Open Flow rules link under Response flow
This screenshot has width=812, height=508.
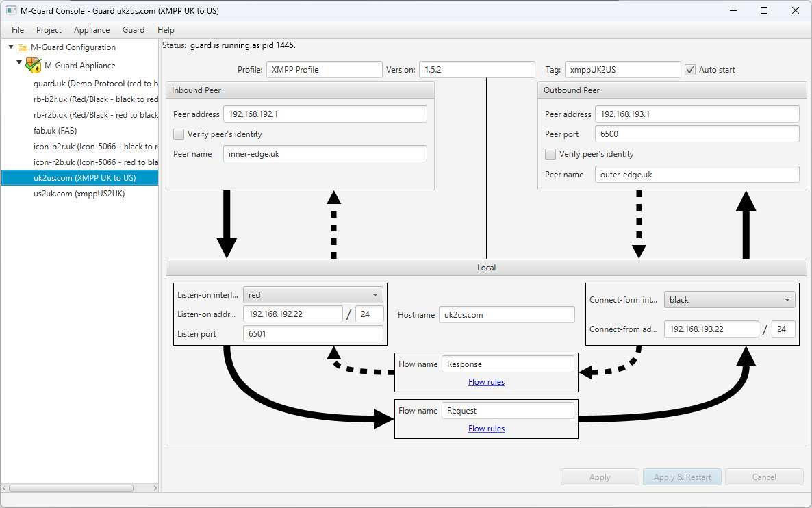coord(486,382)
